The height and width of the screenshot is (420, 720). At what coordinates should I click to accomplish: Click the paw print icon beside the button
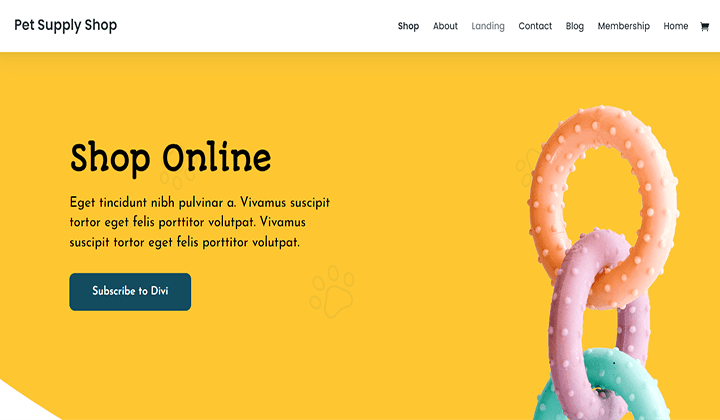(332, 291)
